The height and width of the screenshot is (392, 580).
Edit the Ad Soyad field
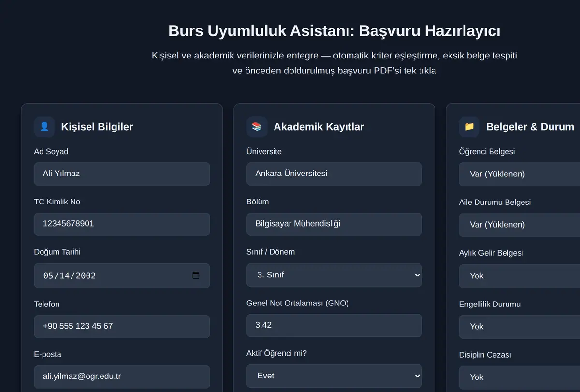(122, 174)
